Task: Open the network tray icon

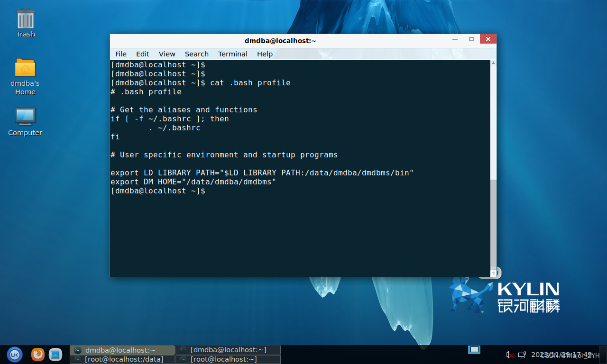Action: point(522,355)
